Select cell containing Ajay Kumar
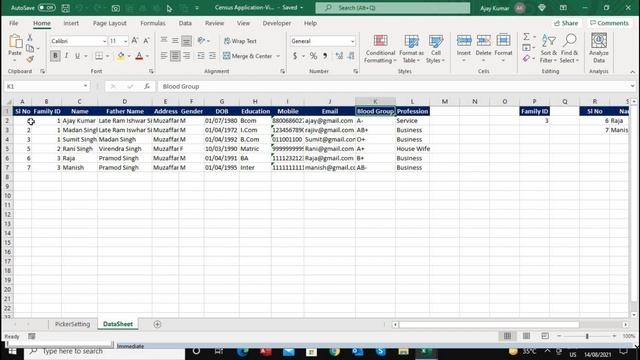Screen dimensions: 640x360 pyautogui.click(x=79, y=121)
